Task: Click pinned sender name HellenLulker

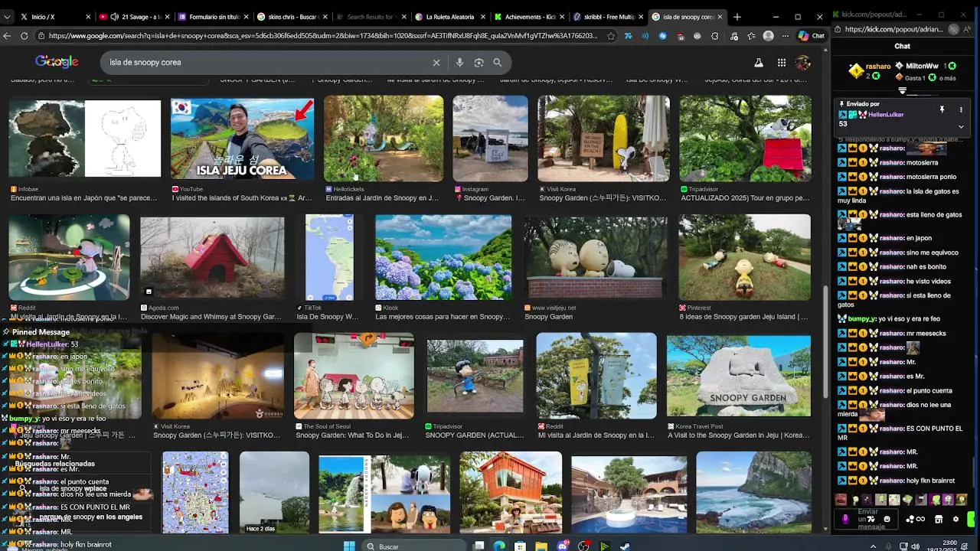Action: tap(886, 115)
